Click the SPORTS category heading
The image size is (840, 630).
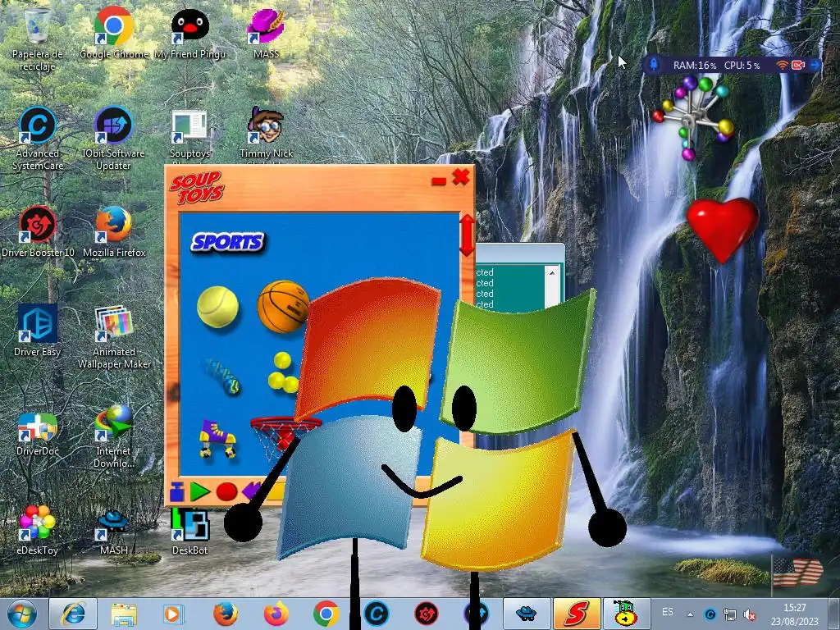tap(228, 242)
